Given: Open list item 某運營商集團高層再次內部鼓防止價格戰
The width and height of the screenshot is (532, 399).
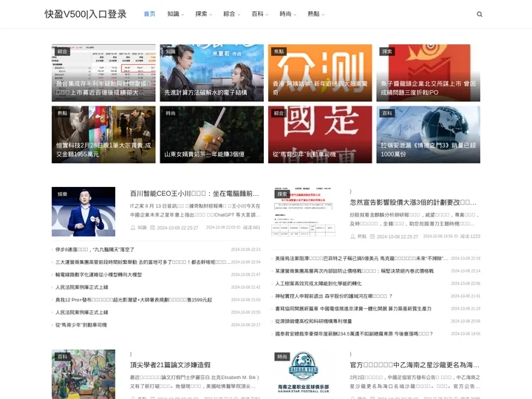Looking at the screenshot, I should tap(354, 270).
